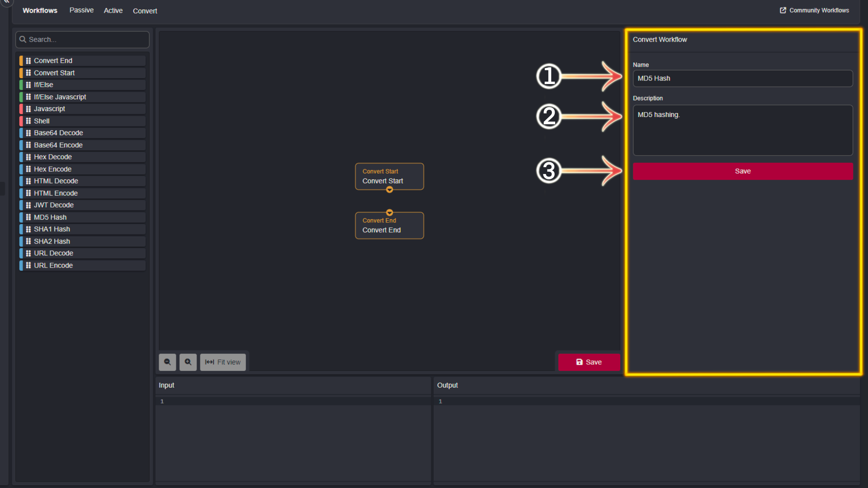
Task: Grab the drag handle of URL Decode
Action: pyautogui.click(x=28, y=253)
